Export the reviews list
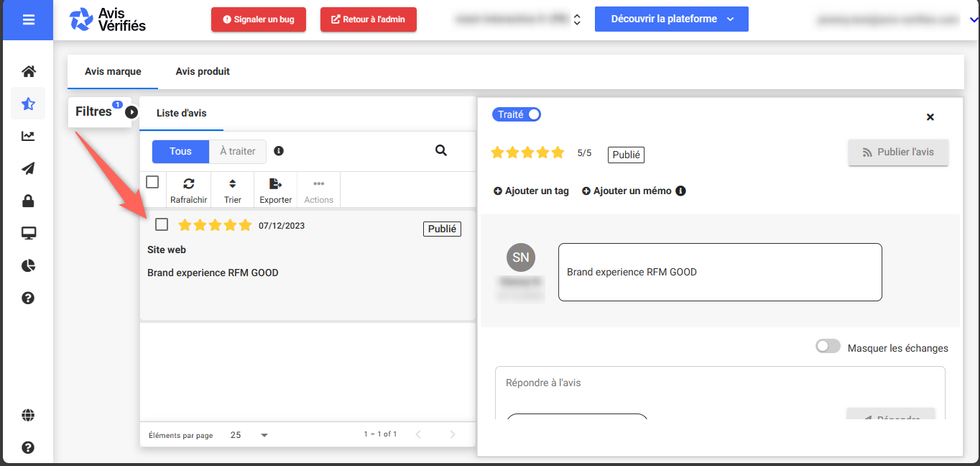Screen dimensions: 980x466 [x=275, y=191]
